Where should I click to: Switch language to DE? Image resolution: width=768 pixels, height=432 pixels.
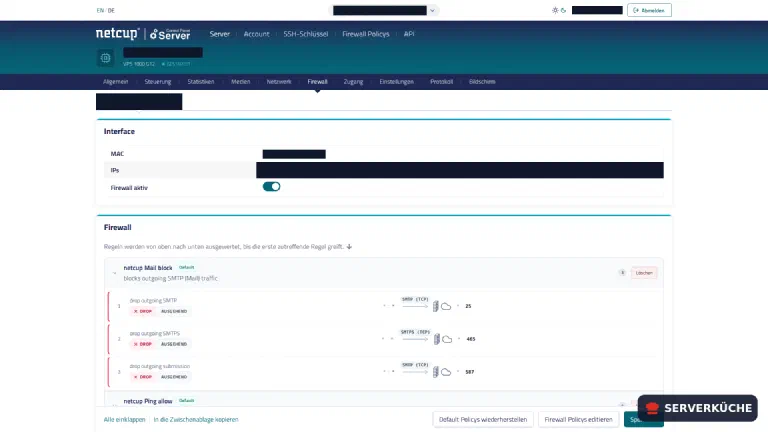(111, 10)
